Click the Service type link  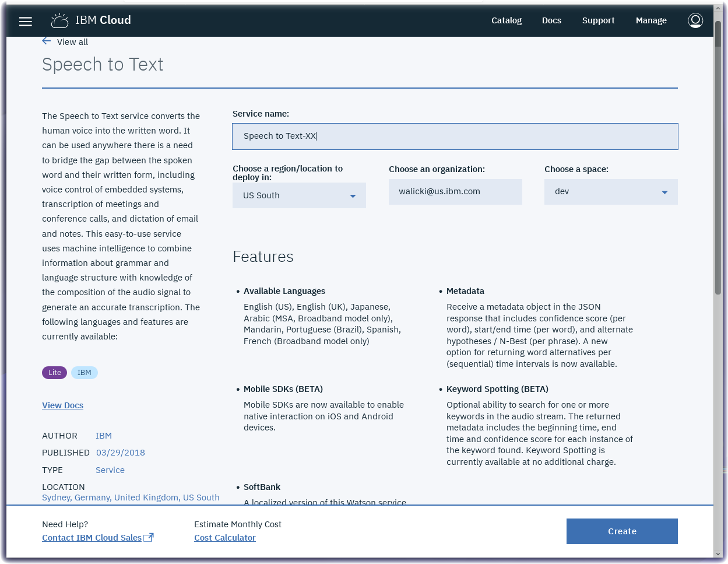(x=110, y=470)
